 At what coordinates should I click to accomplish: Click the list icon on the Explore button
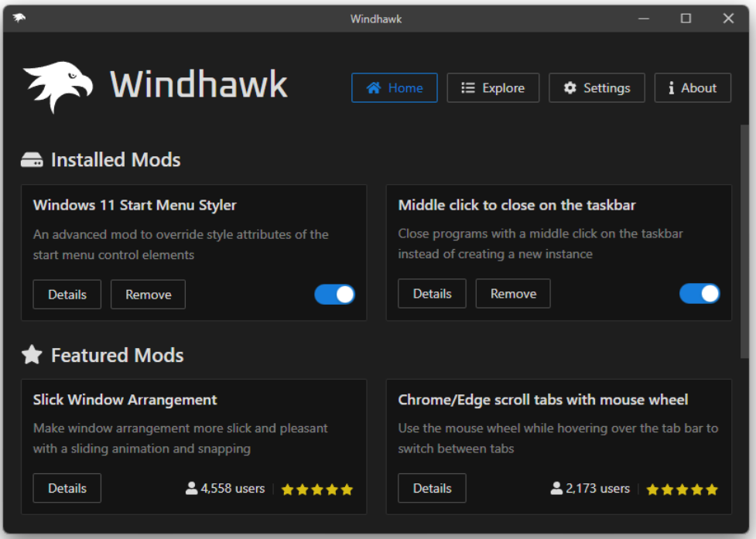tap(467, 87)
